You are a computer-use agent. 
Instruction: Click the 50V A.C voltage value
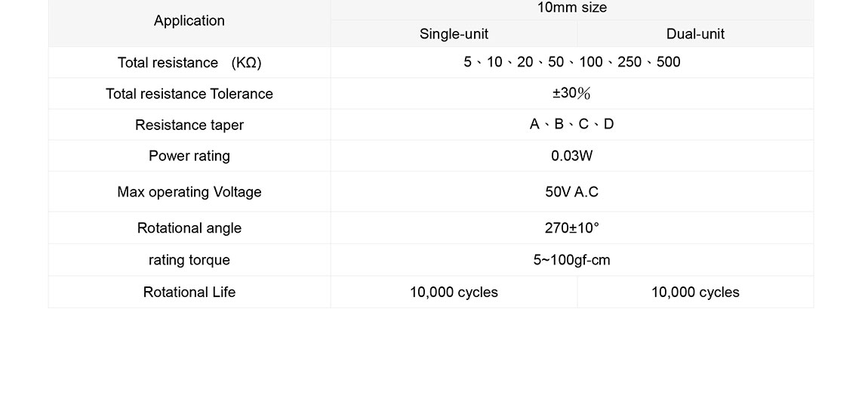[x=571, y=192]
